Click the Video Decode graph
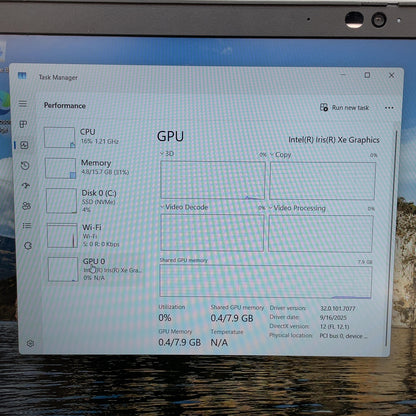Screen dimensions: 416x416 (212, 233)
